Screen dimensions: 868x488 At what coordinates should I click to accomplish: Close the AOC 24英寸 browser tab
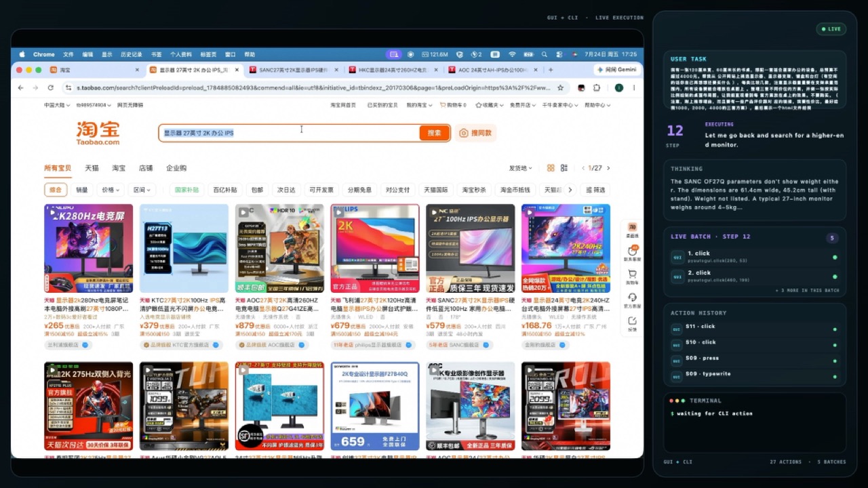click(536, 70)
